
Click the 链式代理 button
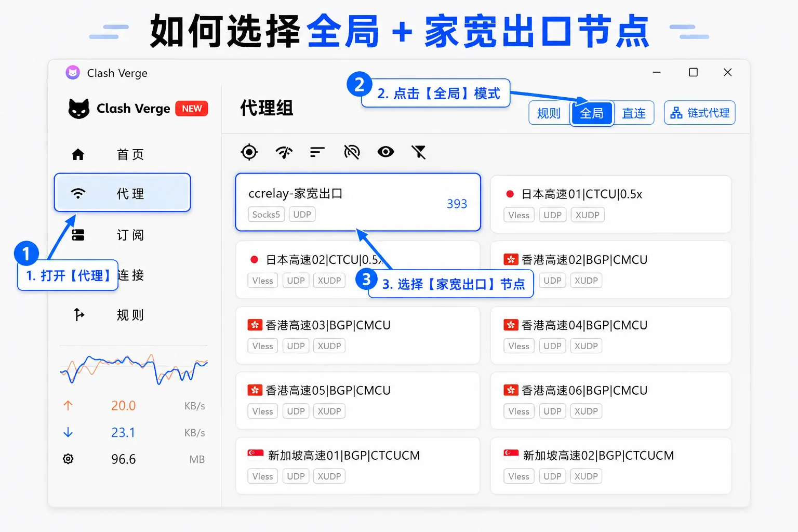[x=700, y=113]
